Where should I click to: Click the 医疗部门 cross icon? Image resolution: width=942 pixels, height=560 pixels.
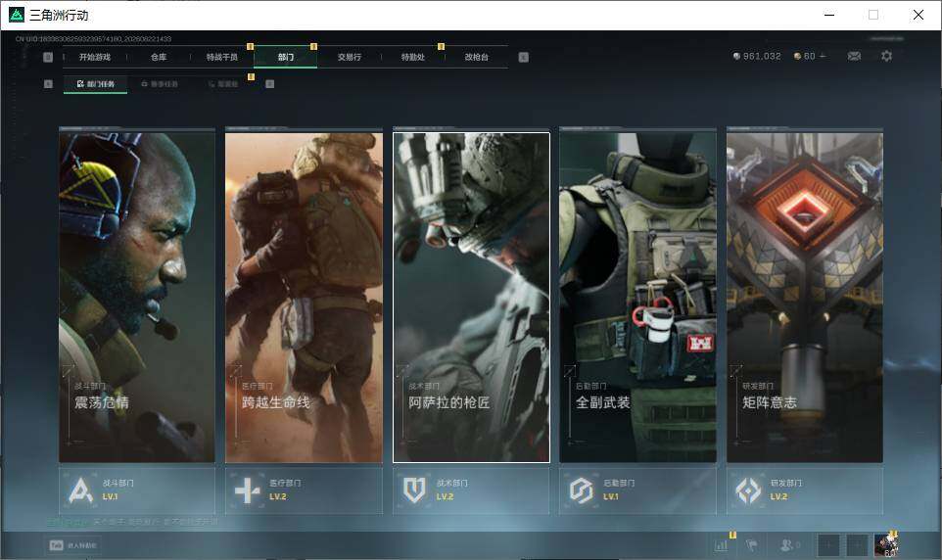tap(247, 490)
